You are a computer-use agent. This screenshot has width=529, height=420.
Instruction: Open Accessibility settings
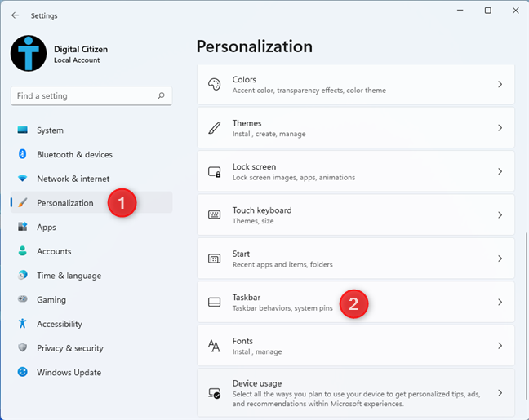[x=91, y=324]
